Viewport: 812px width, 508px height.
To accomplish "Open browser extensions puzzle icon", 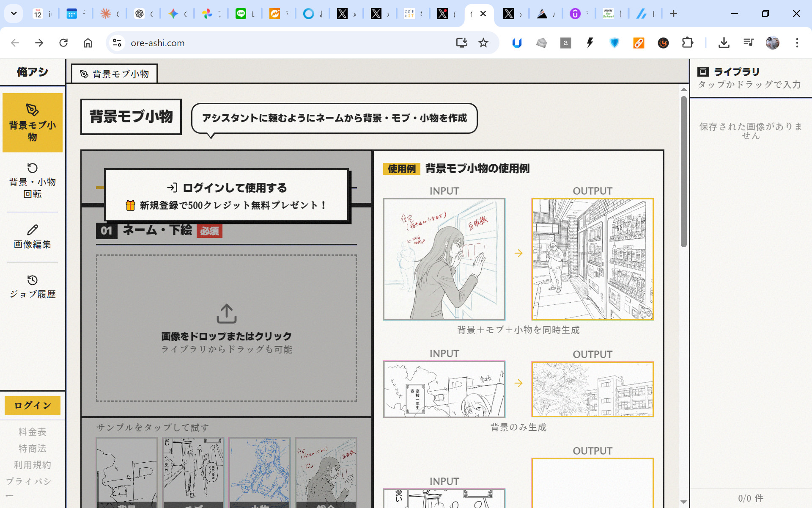I will click(x=688, y=43).
